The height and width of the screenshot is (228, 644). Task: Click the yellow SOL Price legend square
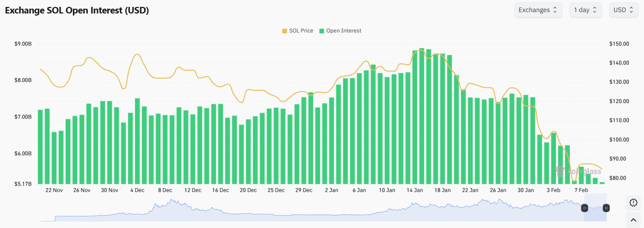(x=285, y=31)
